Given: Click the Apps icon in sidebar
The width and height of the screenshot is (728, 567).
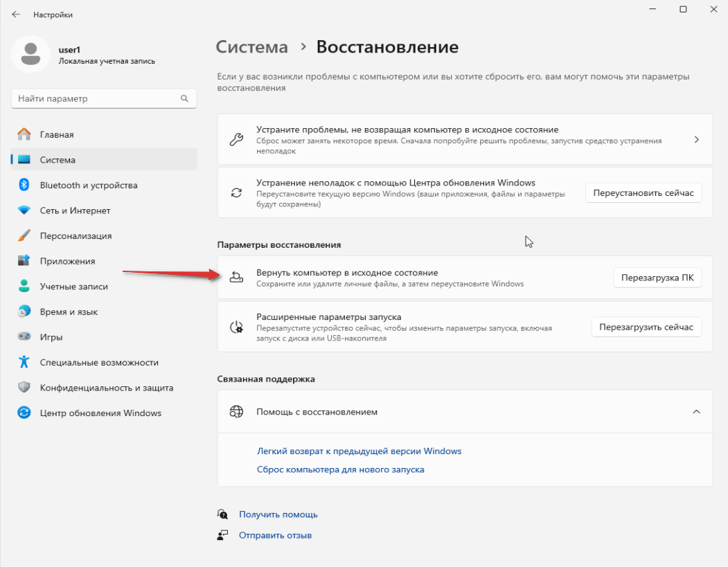Looking at the screenshot, I should click(x=24, y=261).
